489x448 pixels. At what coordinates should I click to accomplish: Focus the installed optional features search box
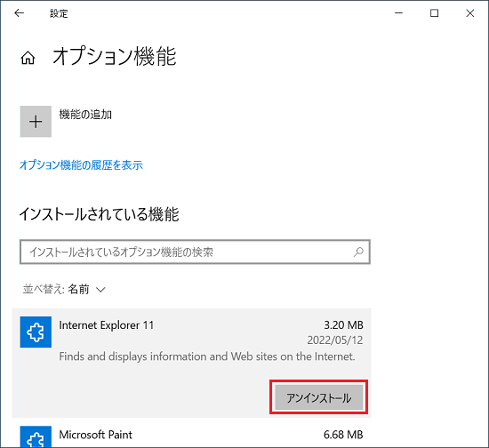(x=195, y=252)
